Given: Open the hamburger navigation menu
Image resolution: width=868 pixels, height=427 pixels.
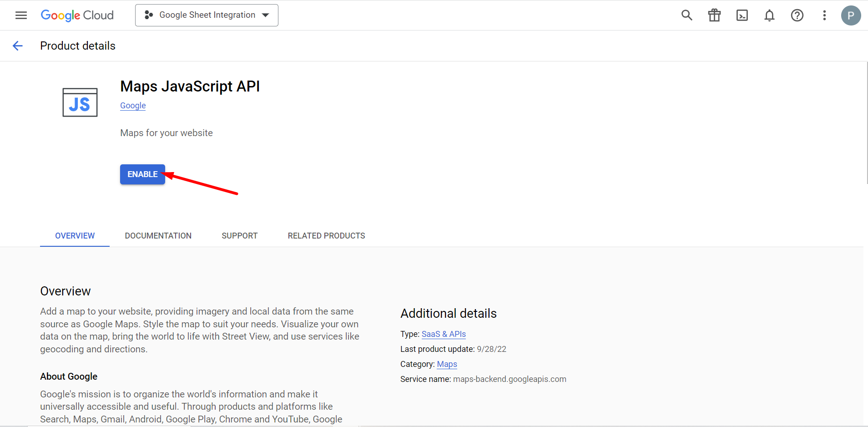Looking at the screenshot, I should point(21,15).
